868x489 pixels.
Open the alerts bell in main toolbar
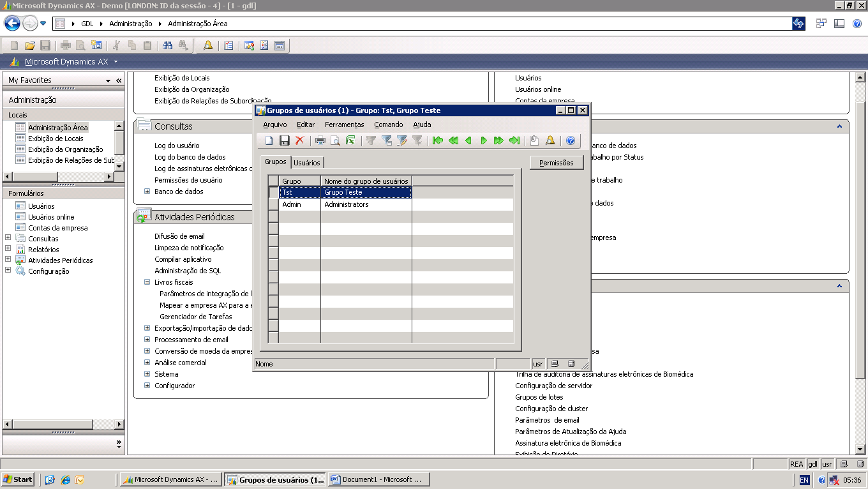[208, 45]
